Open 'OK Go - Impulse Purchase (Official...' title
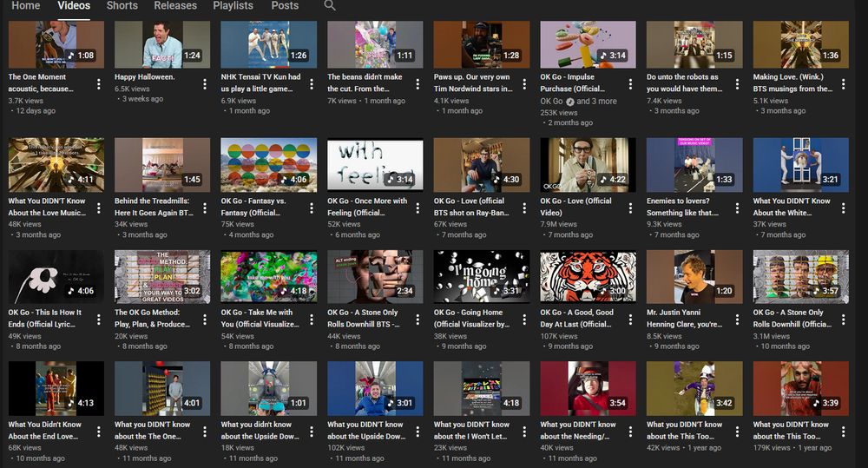 (572, 82)
